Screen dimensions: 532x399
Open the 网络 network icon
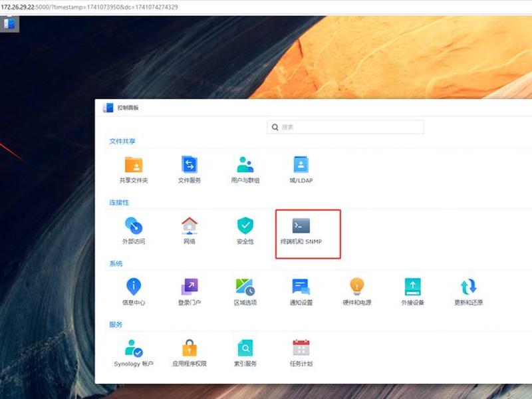click(190, 225)
